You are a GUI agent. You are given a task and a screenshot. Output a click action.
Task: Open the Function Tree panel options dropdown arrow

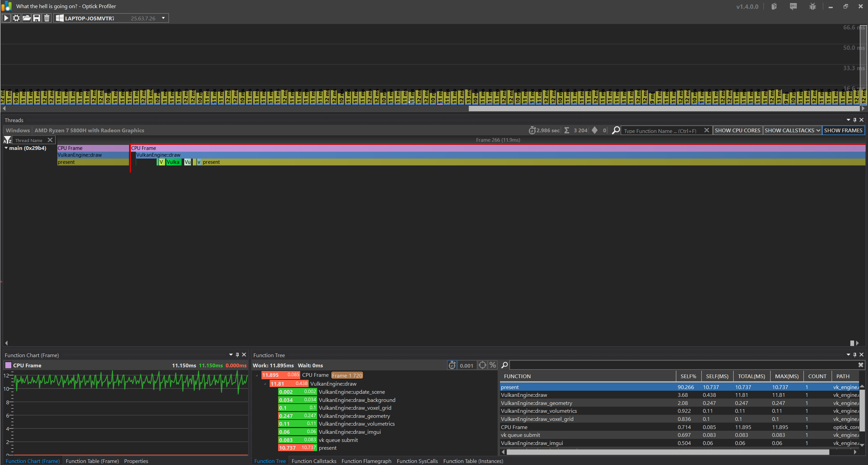(x=848, y=355)
